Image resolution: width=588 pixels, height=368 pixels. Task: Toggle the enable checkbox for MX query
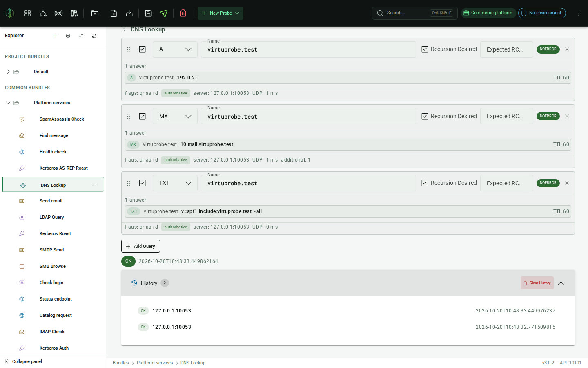(x=142, y=117)
